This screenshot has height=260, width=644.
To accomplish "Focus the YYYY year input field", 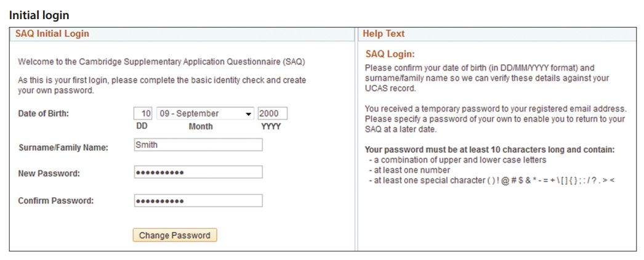I will tap(272, 114).
